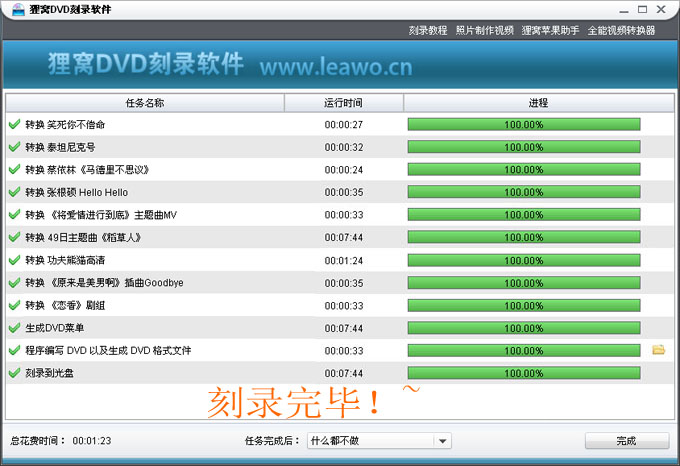Open the 任务完成后 dropdown arrow

pos(442,441)
